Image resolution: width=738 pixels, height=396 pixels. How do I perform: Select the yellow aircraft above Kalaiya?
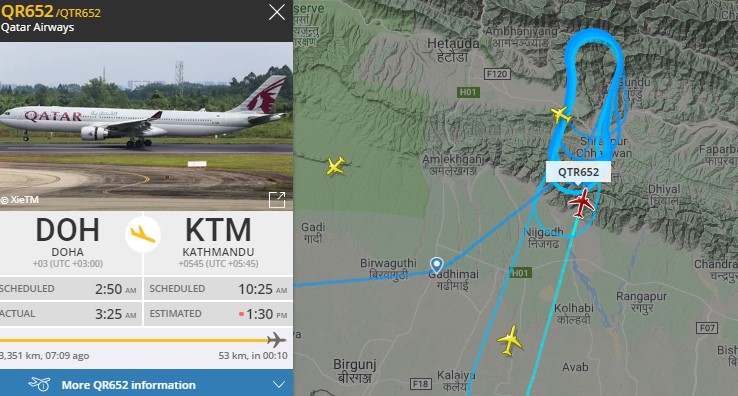coord(510,340)
